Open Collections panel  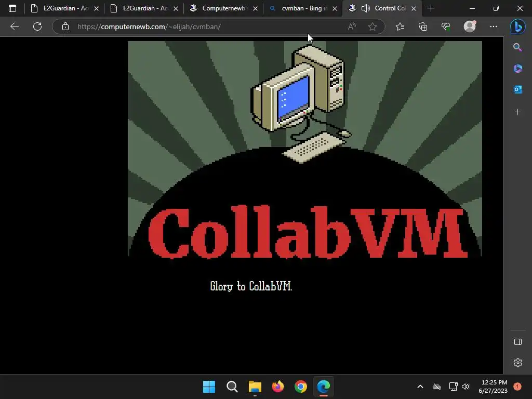pyautogui.click(x=423, y=26)
